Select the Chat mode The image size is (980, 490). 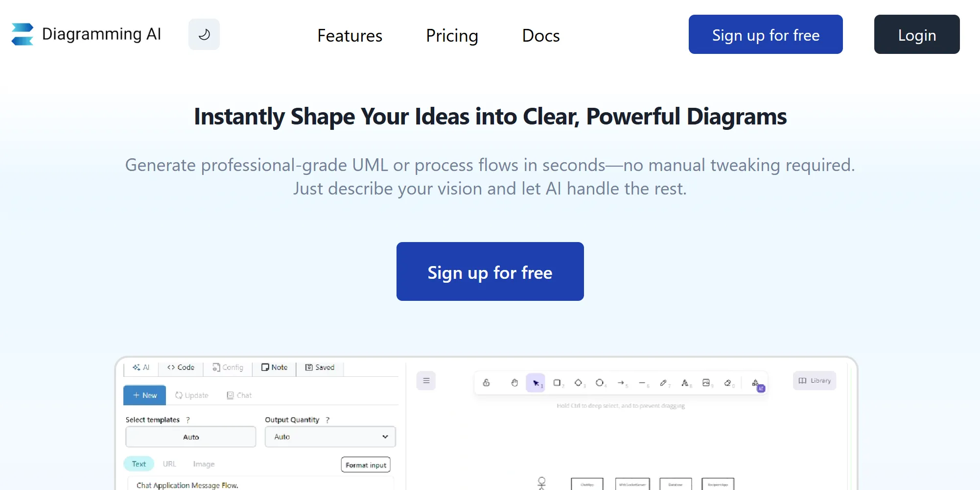[x=239, y=395]
